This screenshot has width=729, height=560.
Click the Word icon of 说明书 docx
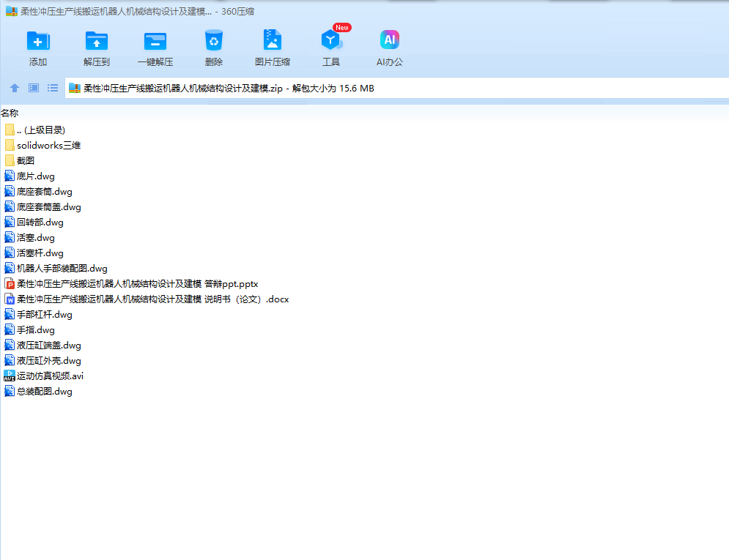tap(10, 299)
